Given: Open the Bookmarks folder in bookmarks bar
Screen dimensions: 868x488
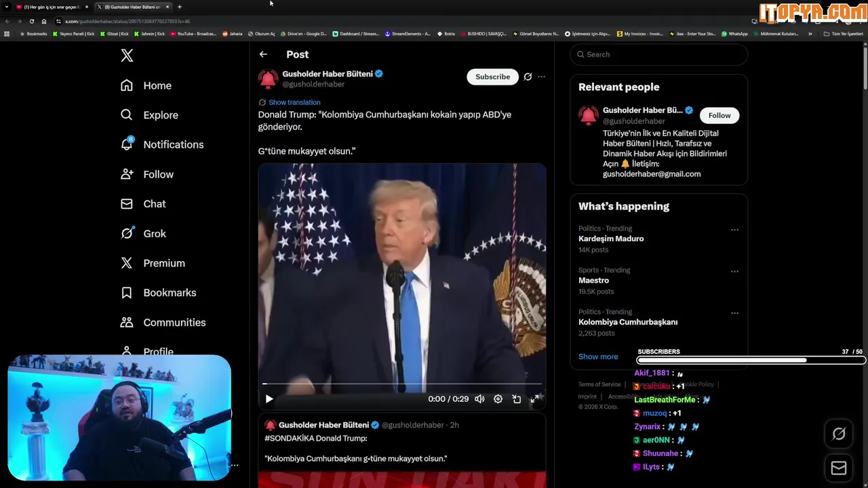Looking at the screenshot, I should coord(33,34).
